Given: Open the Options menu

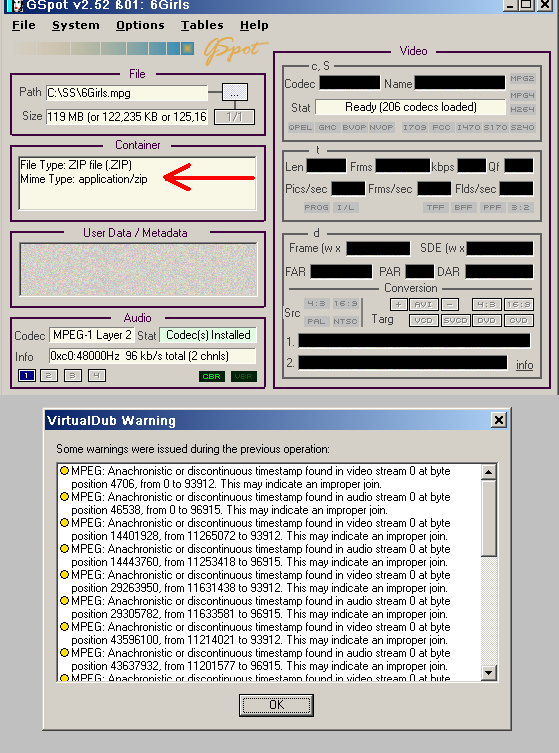Looking at the screenshot, I should pyautogui.click(x=140, y=25).
